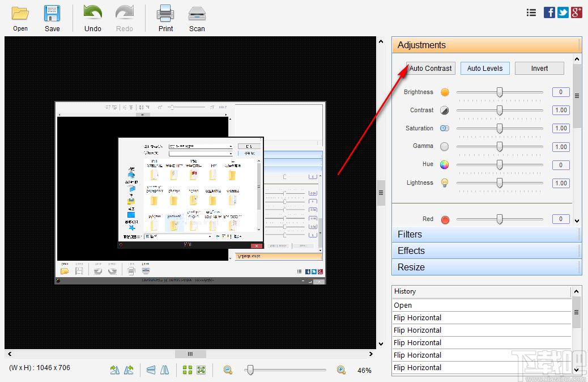588x382 pixels.
Task: Zoom in with the plus magnifier
Action: pos(341,370)
